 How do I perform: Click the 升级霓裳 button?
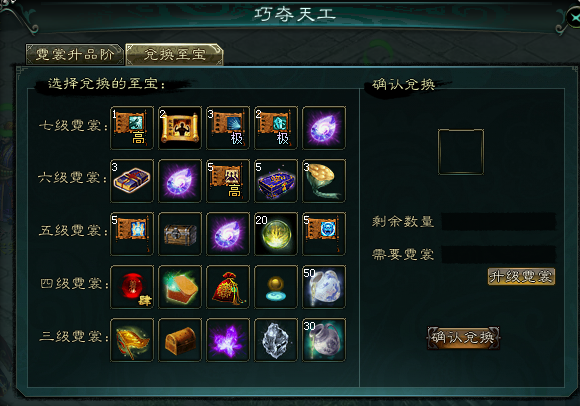coord(521,277)
